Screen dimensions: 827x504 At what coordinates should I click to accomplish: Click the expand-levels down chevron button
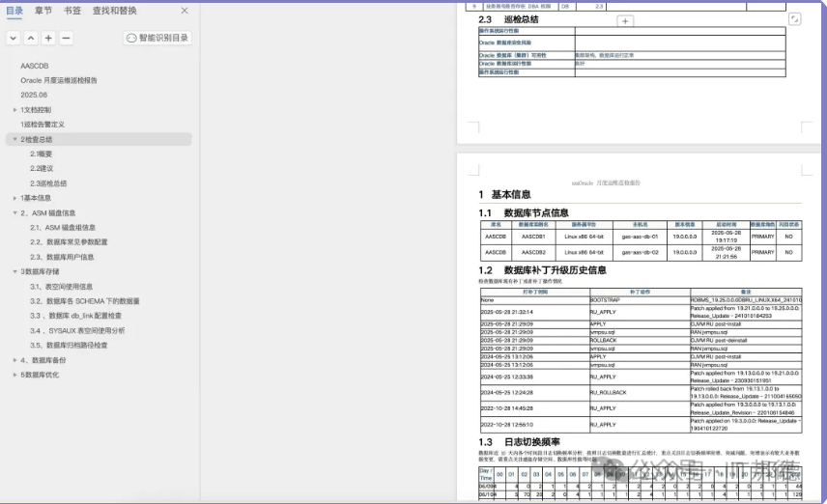point(14,38)
